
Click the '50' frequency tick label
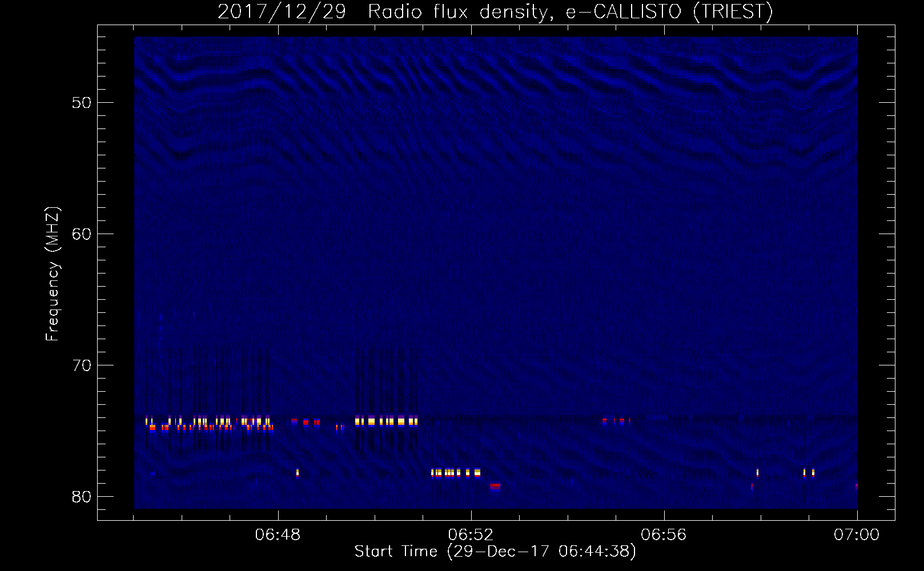point(82,103)
